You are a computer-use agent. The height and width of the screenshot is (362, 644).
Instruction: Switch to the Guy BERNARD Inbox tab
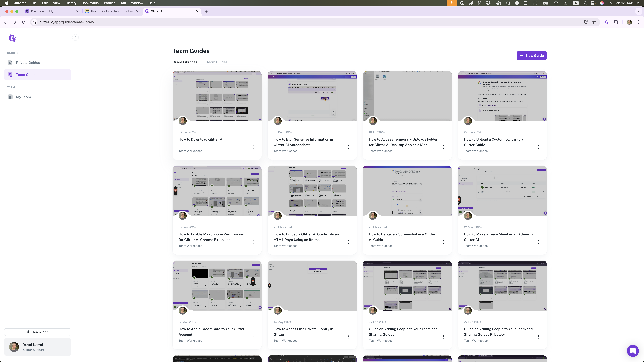[x=112, y=11]
